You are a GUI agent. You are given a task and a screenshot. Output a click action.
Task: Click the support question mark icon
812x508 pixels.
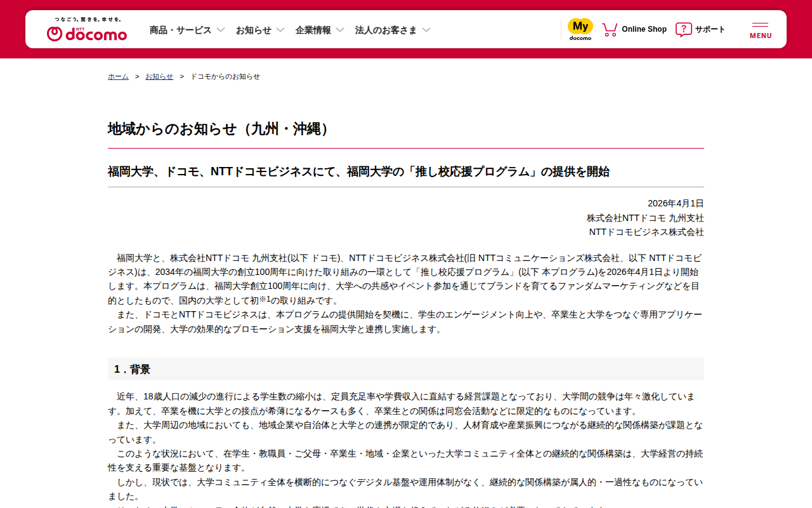[683, 29]
